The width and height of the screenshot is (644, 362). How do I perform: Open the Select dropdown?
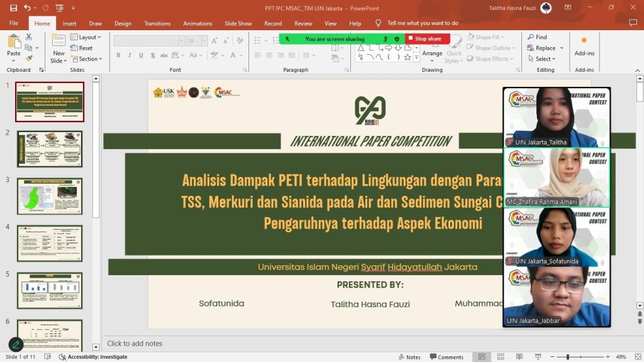541,59
